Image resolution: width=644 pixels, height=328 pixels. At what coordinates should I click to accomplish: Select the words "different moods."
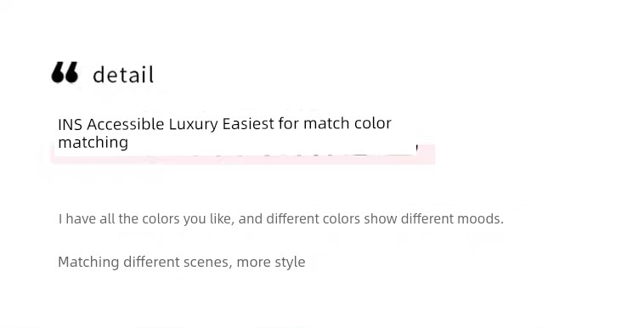pyautogui.click(x=452, y=218)
